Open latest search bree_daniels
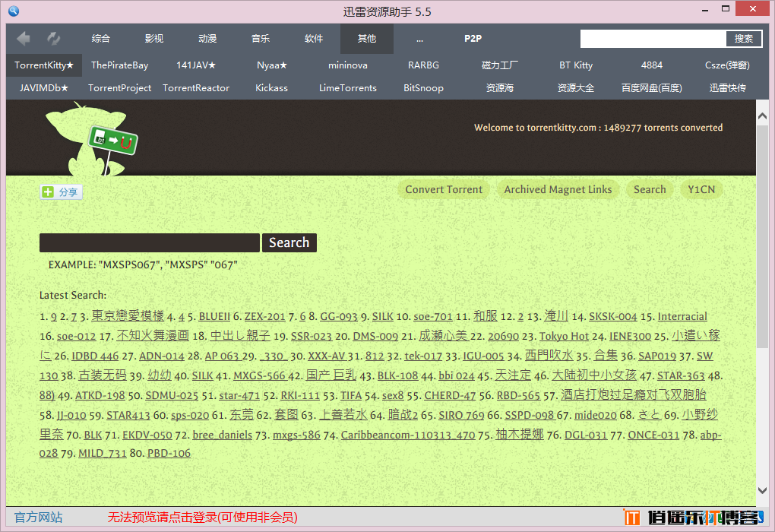The width and height of the screenshot is (775, 532). (x=223, y=435)
